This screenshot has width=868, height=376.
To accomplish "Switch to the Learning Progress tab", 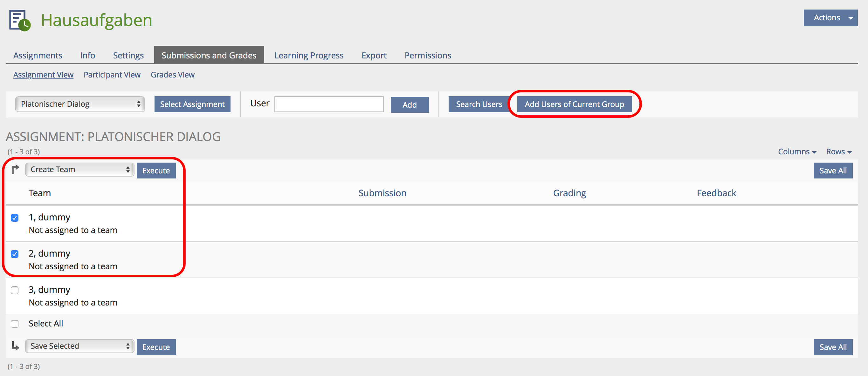I will (x=309, y=55).
